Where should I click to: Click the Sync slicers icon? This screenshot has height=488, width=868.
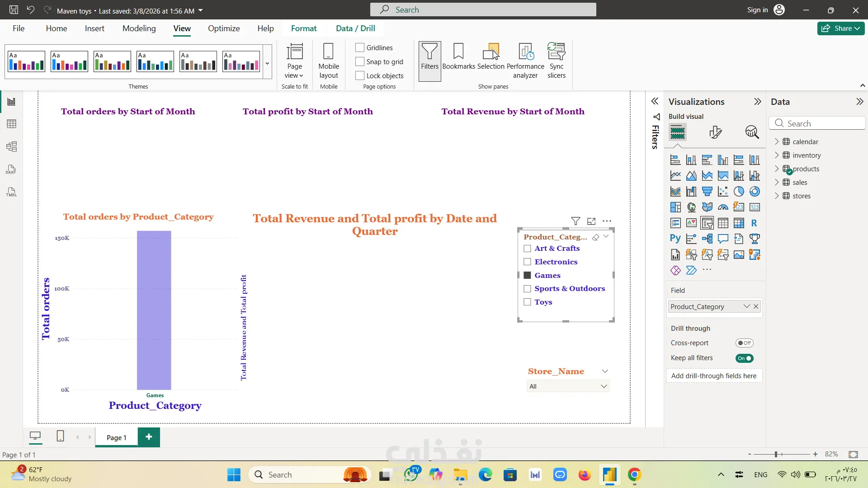[556, 61]
